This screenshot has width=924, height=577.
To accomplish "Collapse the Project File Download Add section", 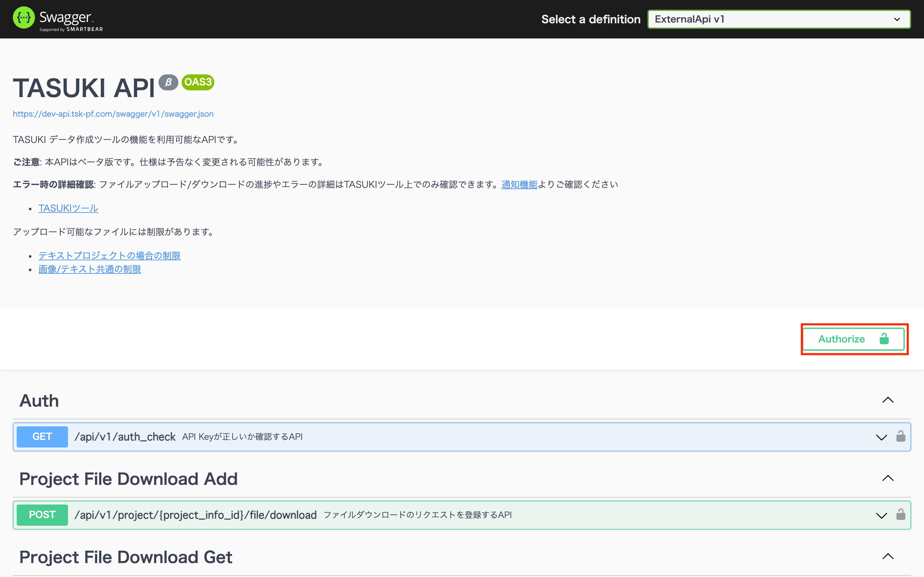I will 888,479.
